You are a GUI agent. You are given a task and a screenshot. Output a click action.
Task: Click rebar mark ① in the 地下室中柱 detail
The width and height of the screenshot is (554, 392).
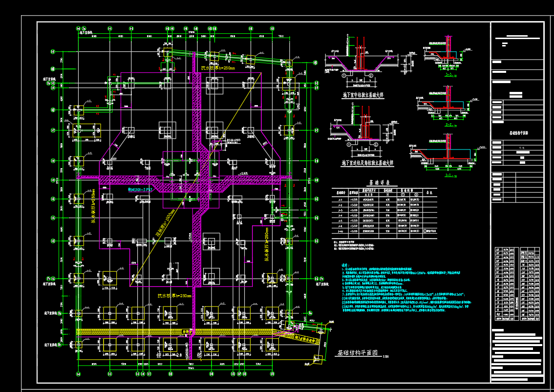click(343, 75)
